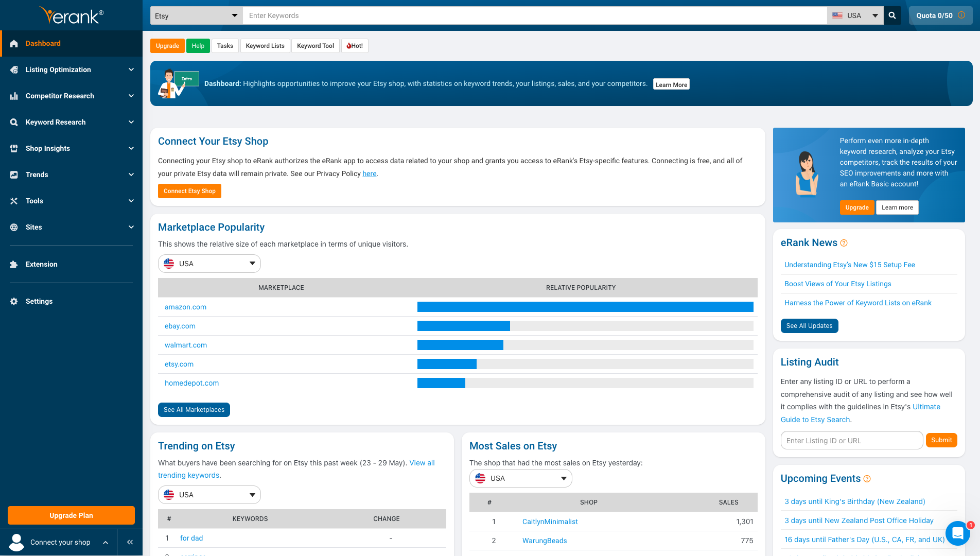Open Marketplace Popularity USA country dropdown
The height and width of the screenshot is (556, 980).
pyautogui.click(x=209, y=264)
